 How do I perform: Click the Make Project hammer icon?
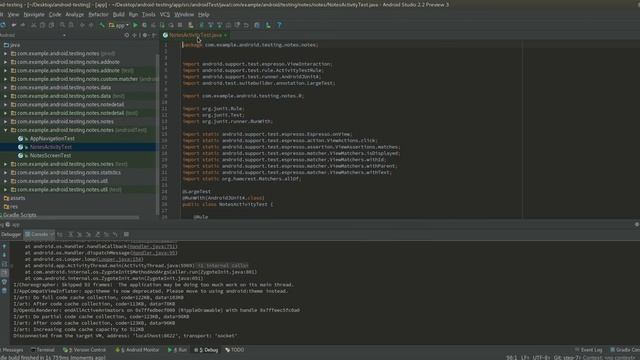click(x=102, y=25)
